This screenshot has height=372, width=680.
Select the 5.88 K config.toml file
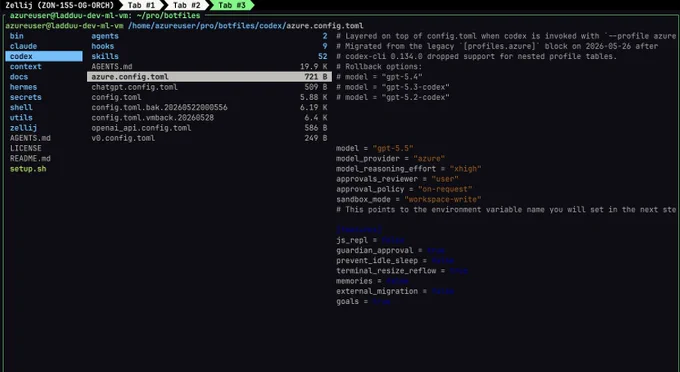pyautogui.click(x=209, y=97)
